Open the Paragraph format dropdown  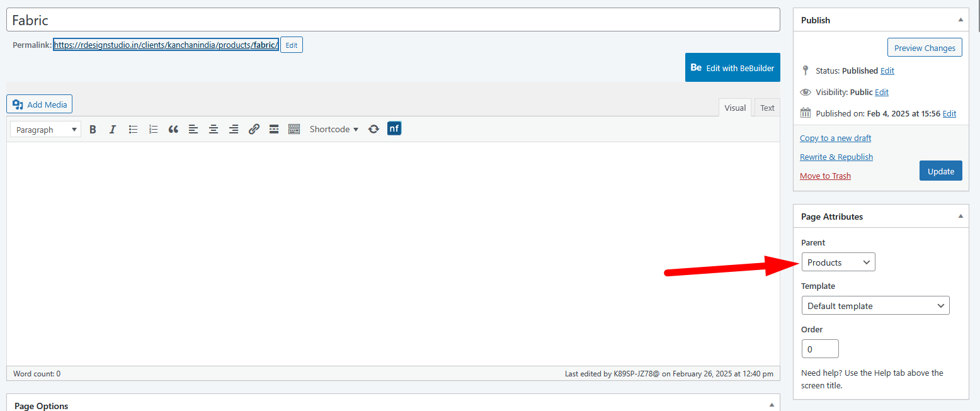pyautogui.click(x=46, y=130)
